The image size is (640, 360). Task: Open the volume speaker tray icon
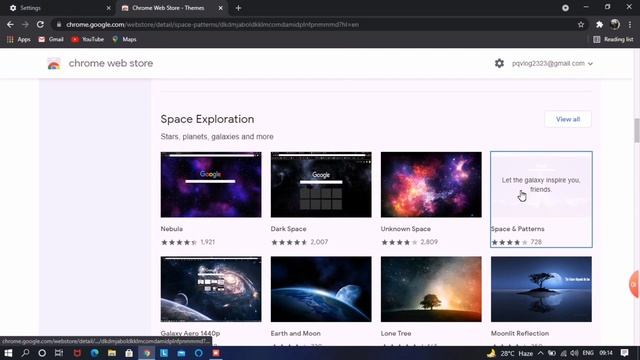click(x=575, y=353)
